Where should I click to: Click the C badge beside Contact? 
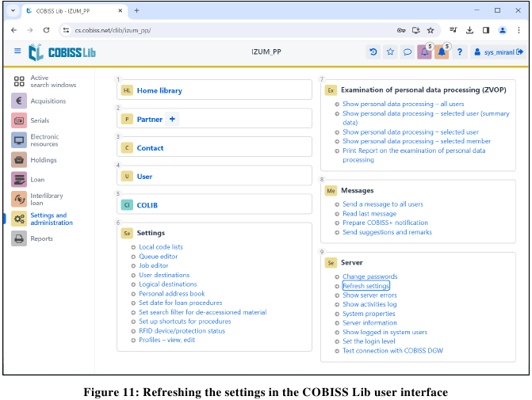click(127, 148)
